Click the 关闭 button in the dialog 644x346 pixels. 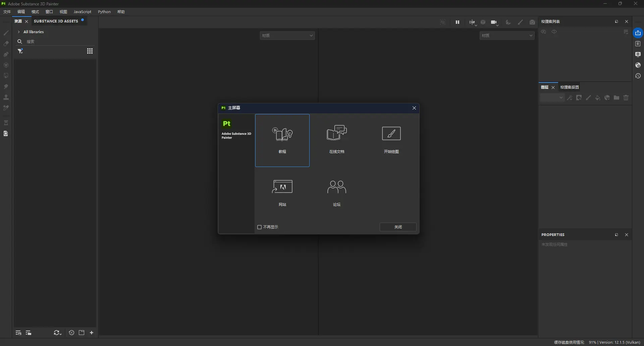click(398, 227)
